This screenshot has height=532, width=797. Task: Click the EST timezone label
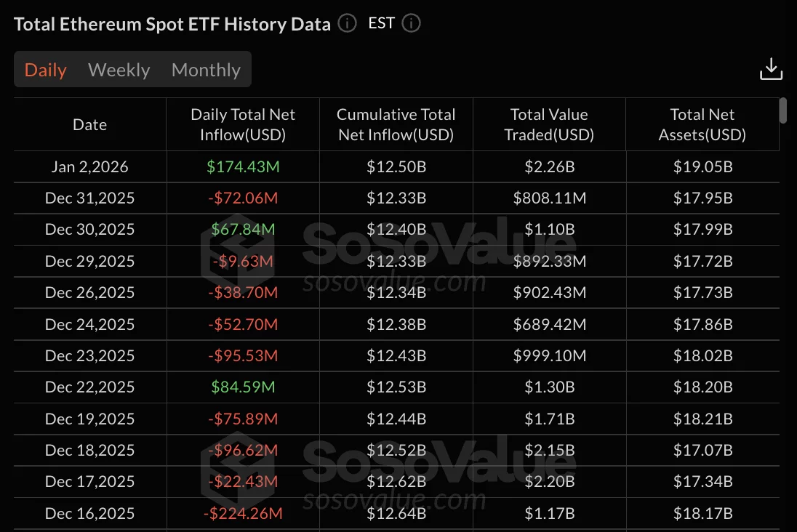click(x=380, y=23)
